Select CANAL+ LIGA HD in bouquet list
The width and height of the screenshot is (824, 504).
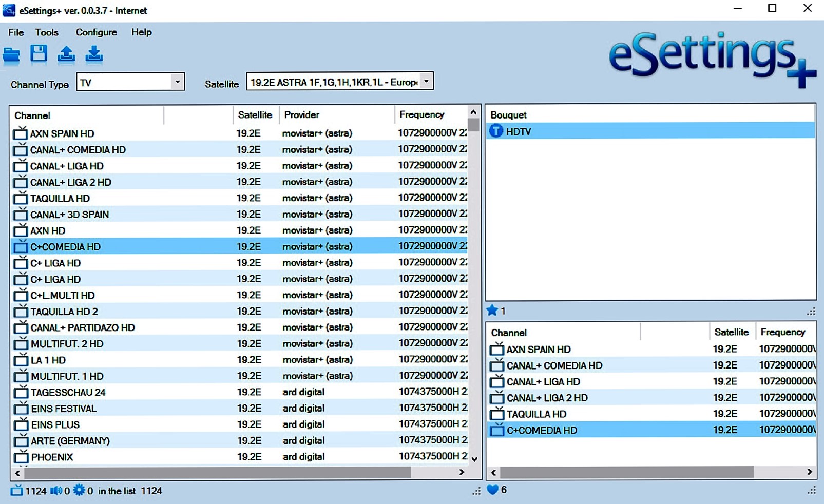(x=651, y=382)
